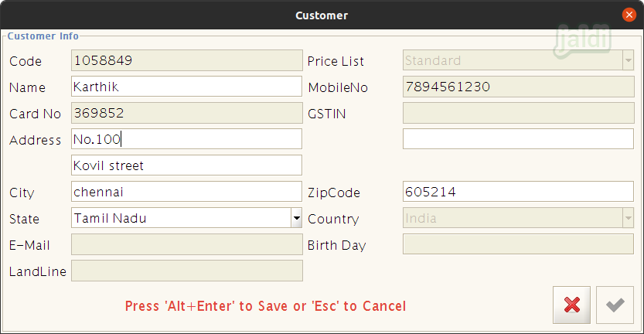This screenshot has width=644, height=334.
Task: Select the Kovil street address line
Action: pos(186,165)
